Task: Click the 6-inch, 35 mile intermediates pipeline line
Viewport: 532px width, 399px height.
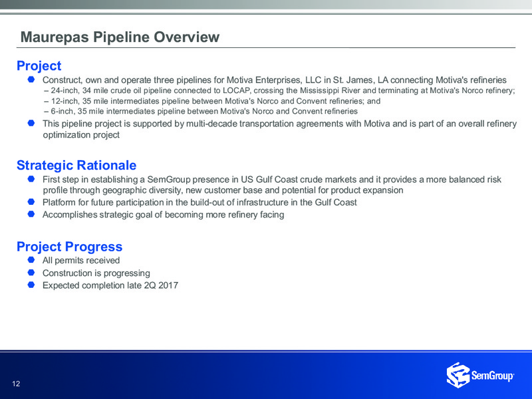Action: (201, 111)
